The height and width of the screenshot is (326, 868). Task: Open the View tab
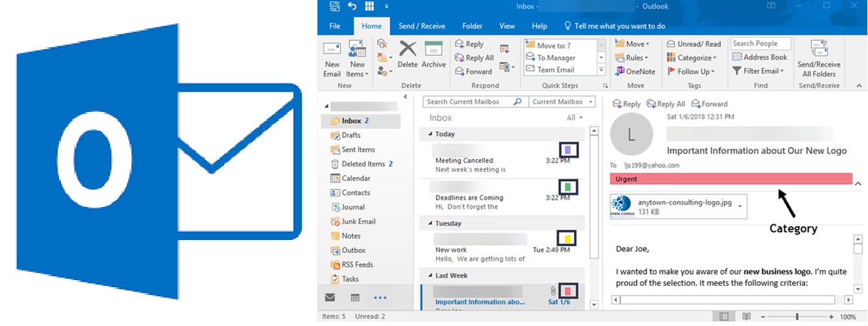tap(507, 26)
